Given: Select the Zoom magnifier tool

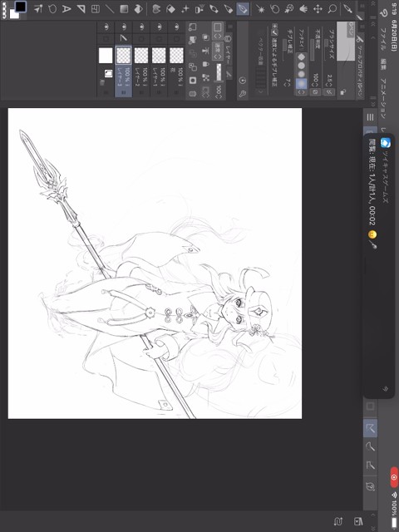Looking at the screenshot, I should pos(332,9).
